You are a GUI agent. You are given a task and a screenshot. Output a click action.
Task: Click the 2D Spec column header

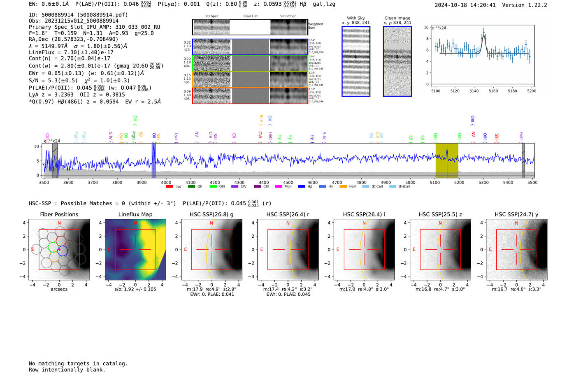coord(212,16)
